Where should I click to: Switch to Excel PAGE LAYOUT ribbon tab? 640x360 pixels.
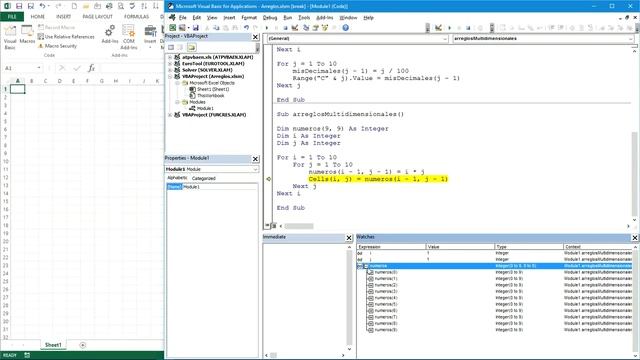point(98,17)
